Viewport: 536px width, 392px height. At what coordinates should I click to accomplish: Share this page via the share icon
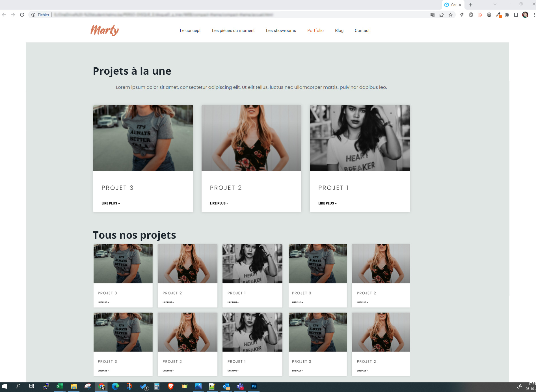442,15
